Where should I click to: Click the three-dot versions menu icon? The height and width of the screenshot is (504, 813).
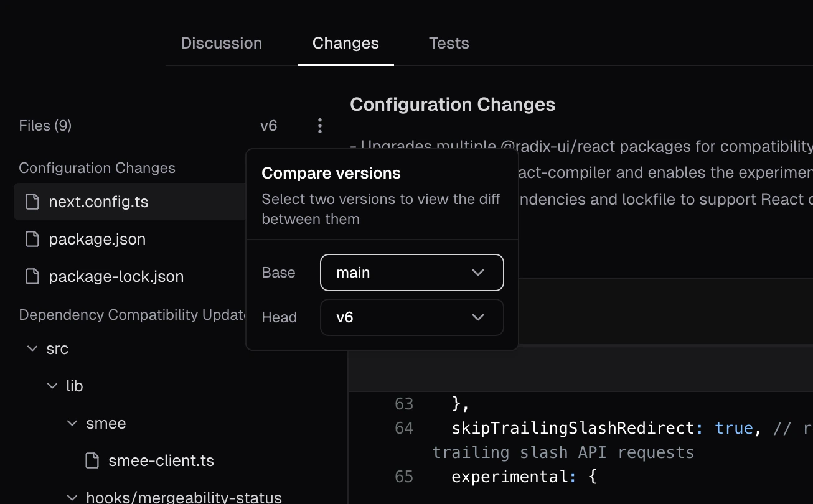coord(319,126)
